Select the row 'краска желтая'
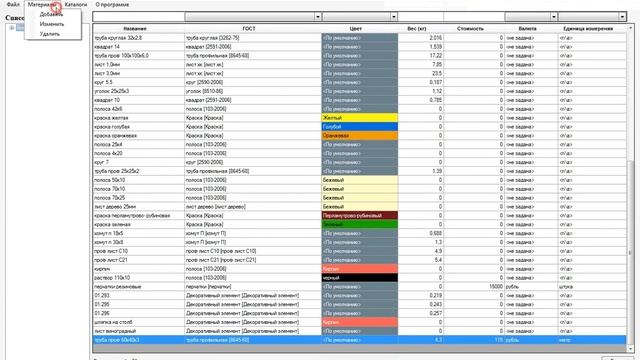 [x=360, y=118]
